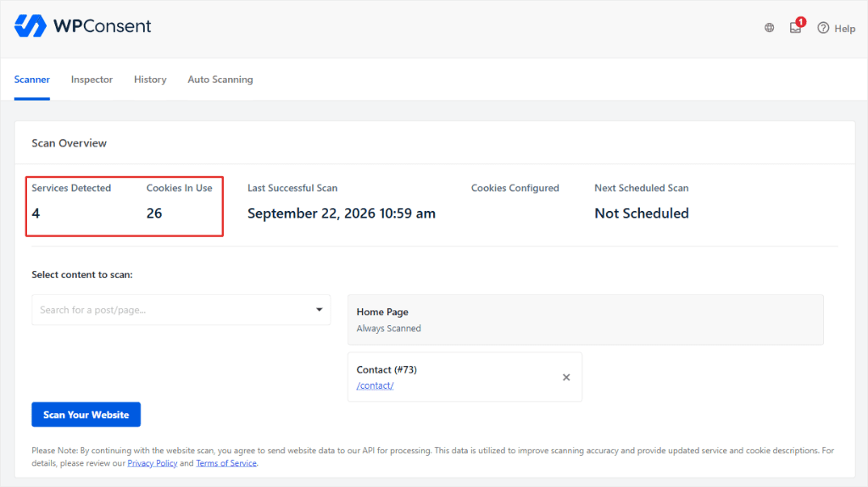Open the notifications inbox icon
868x487 pixels.
pos(795,28)
